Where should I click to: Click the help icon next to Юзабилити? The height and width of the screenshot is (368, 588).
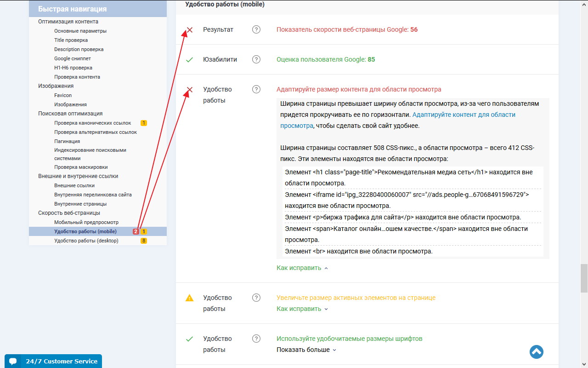(256, 59)
